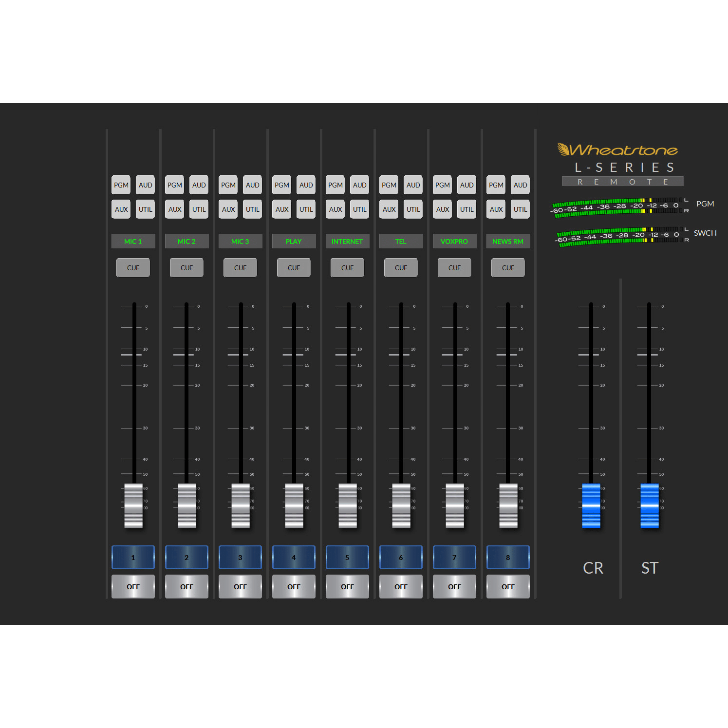Toggle UTIL on the PLAY channel

[306, 209]
